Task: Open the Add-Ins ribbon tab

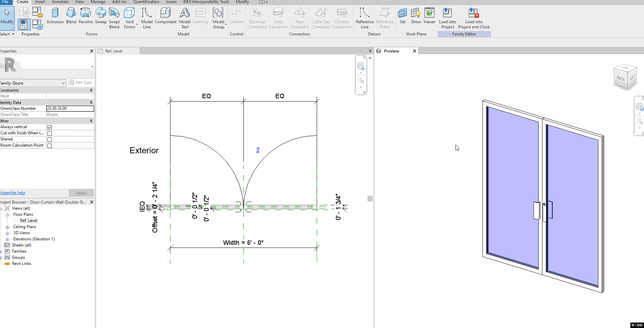Action: [x=119, y=2]
